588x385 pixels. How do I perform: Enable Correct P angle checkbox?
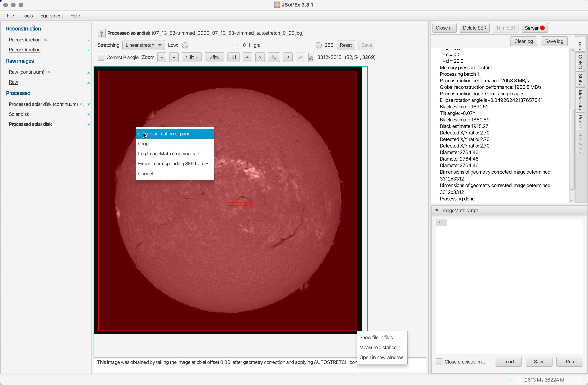[x=101, y=57]
